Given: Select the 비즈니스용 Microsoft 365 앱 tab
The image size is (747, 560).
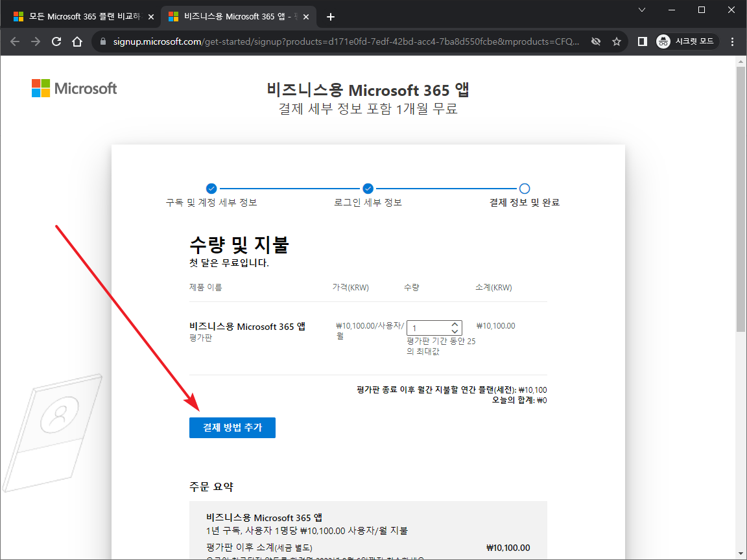Looking at the screenshot, I should pos(238,17).
